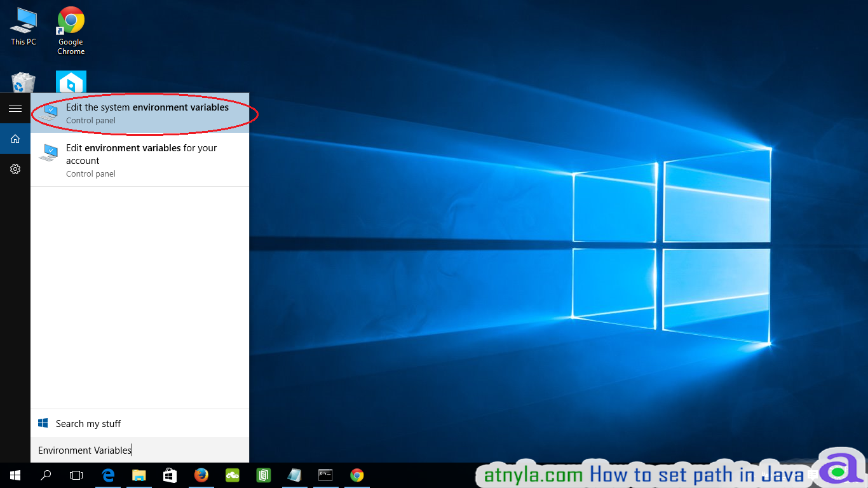Open the Notepad-style app on the taskbar

(x=294, y=475)
